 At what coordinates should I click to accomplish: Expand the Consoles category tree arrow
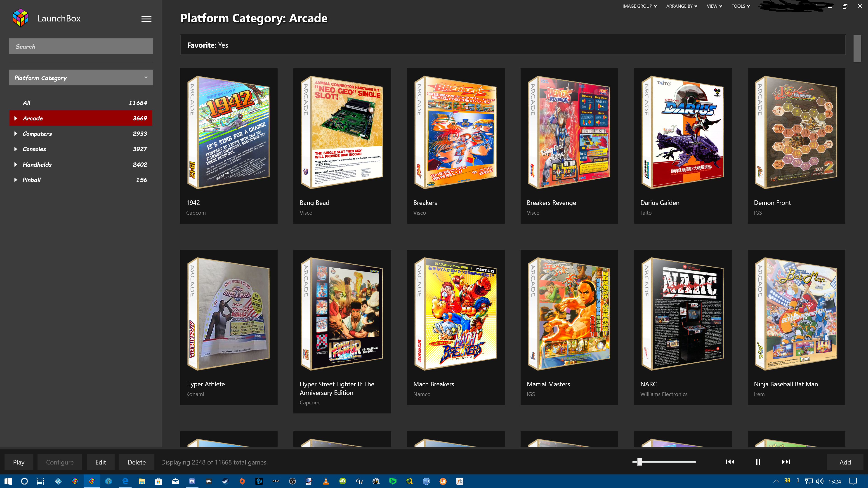(16, 149)
